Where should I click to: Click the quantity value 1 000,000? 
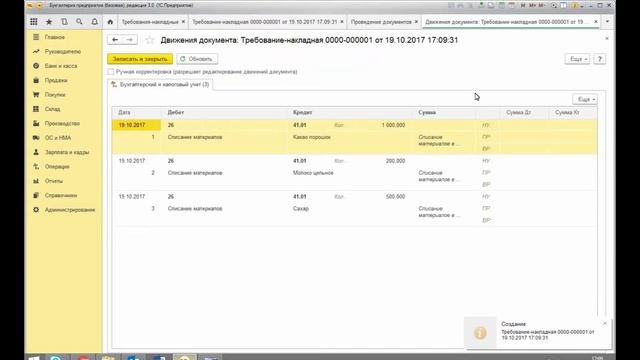click(393, 125)
